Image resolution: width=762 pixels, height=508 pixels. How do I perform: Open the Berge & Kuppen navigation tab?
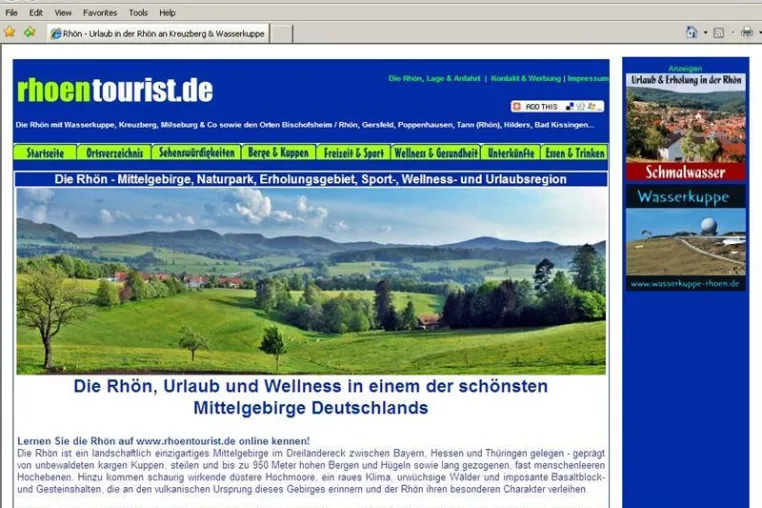click(278, 153)
